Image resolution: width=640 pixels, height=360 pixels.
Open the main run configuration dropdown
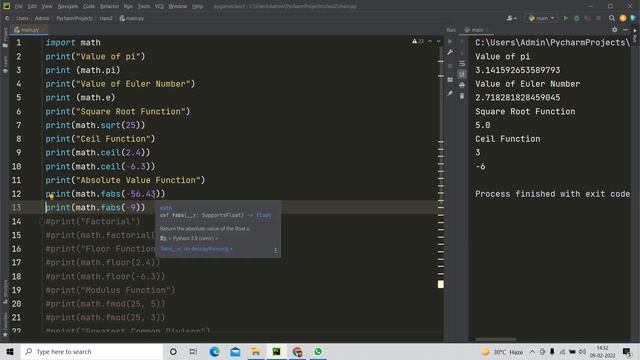click(x=542, y=18)
